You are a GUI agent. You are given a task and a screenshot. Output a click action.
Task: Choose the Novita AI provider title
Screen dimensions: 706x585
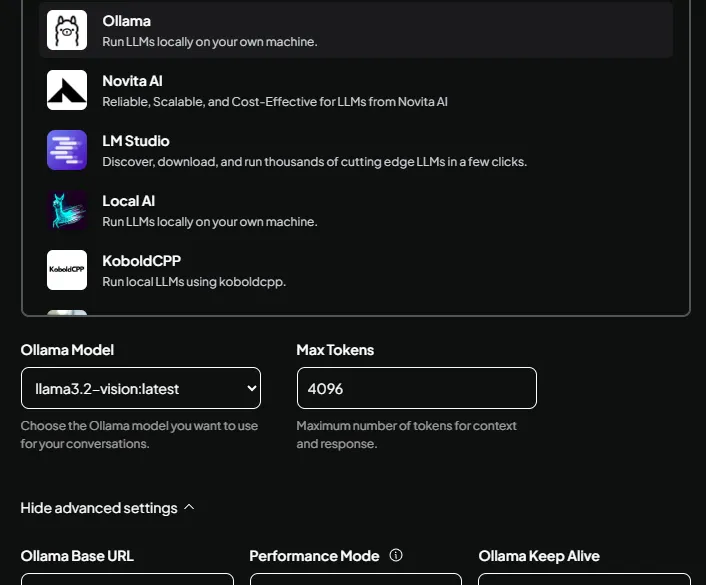point(132,81)
